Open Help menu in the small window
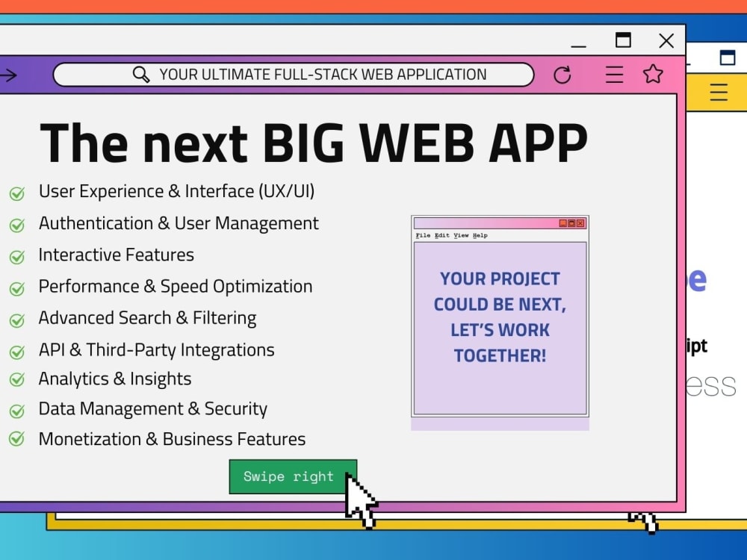 pyautogui.click(x=480, y=235)
